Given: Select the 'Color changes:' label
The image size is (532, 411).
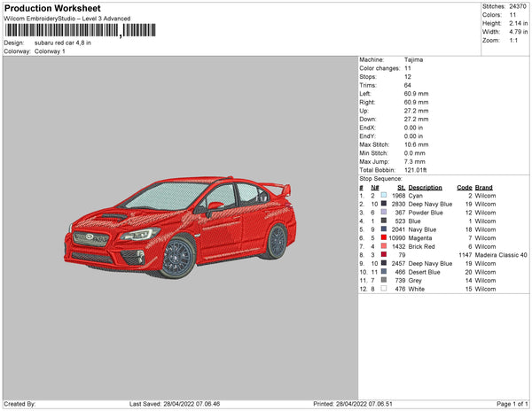Looking at the screenshot, I should click(x=380, y=68).
